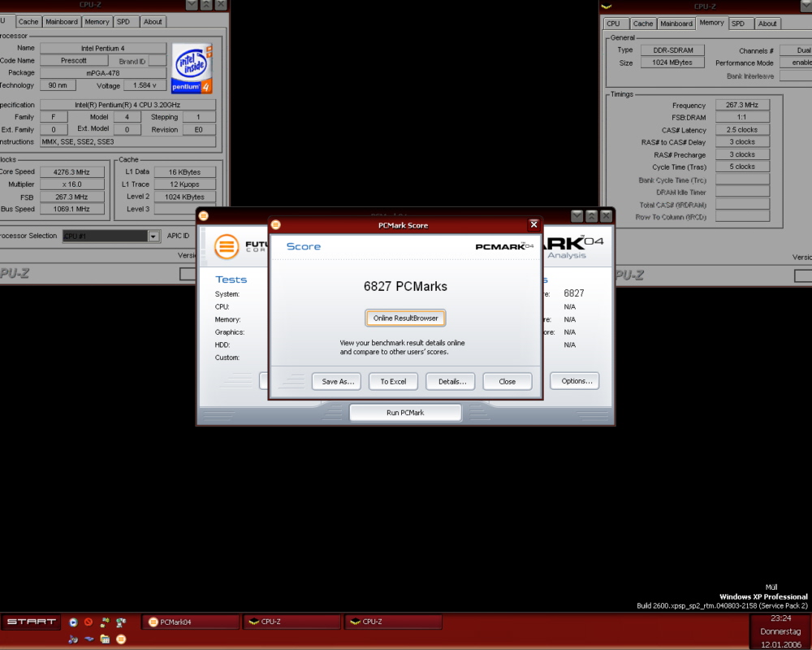Viewport: 812px width, 650px height.
Task: Launch PCMark from orange quick launch icon
Action: 121,639
